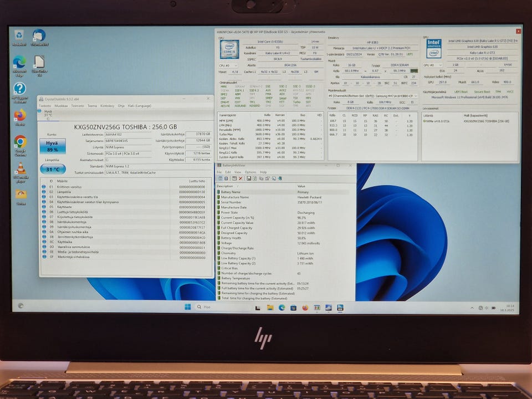The height and width of the screenshot is (399, 532).
Task: Open Tiedosto menu in CrystalDiskInfo
Action: coord(45,106)
